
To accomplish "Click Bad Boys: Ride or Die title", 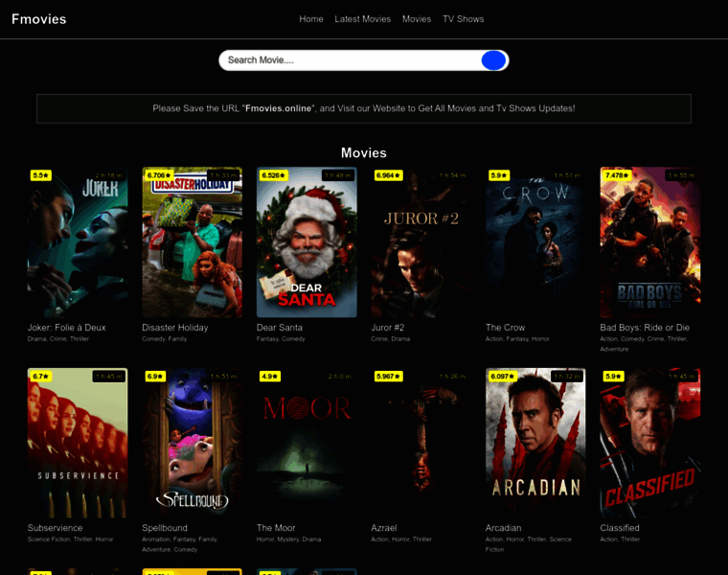I will (645, 328).
